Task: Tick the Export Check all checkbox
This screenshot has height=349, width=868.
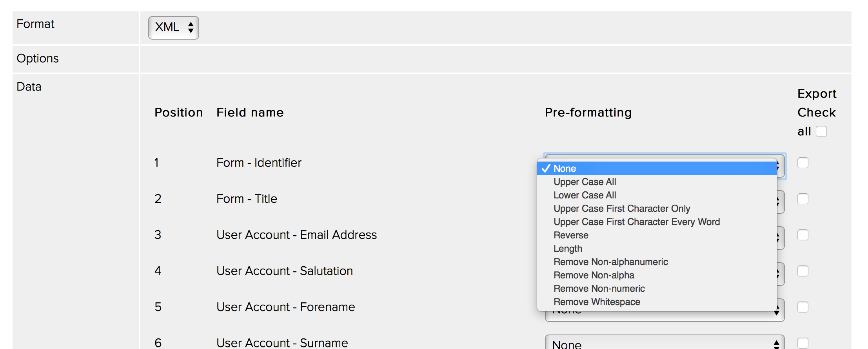Action: (x=821, y=131)
